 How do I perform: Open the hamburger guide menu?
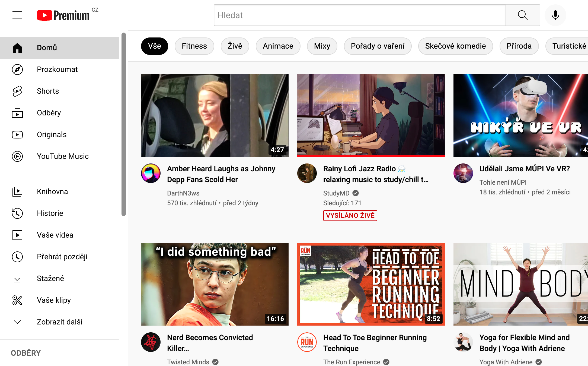[17, 15]
